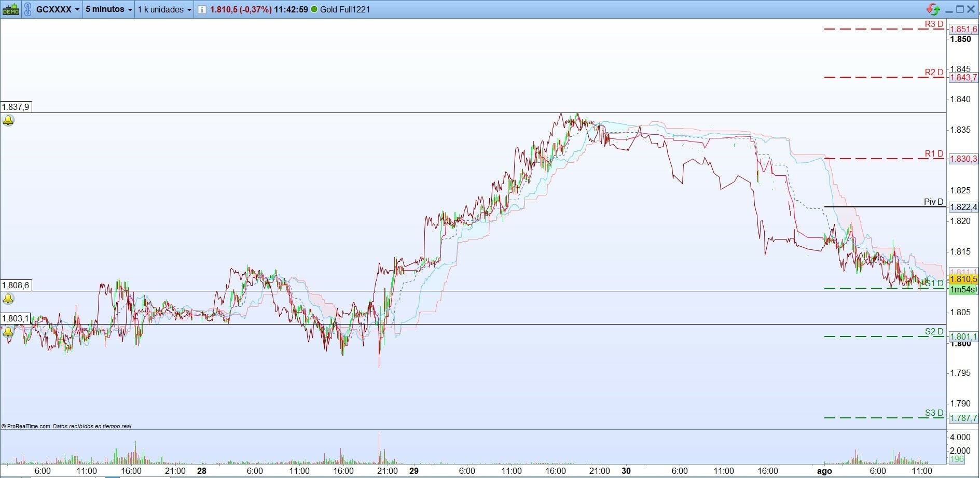This screenshot has height=478, width=980.
Task: Click the 11:42:59 clock time
Action: [x=291, y=9]
